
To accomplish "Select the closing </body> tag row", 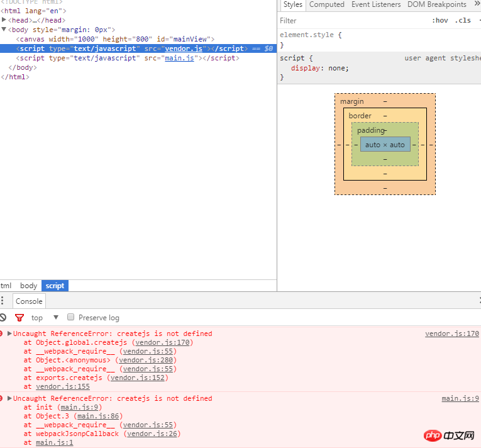I will [138, 67].
